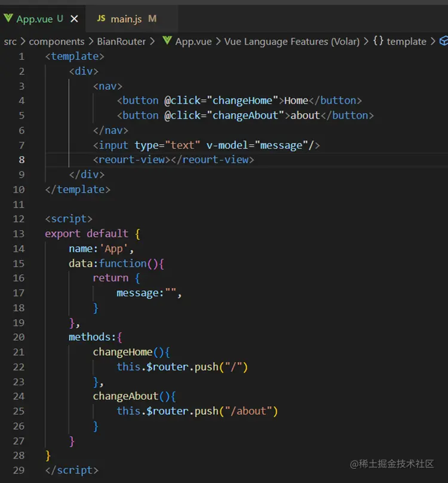
Task: Click the '<nav>' opening tag
Action: (108, 86)
